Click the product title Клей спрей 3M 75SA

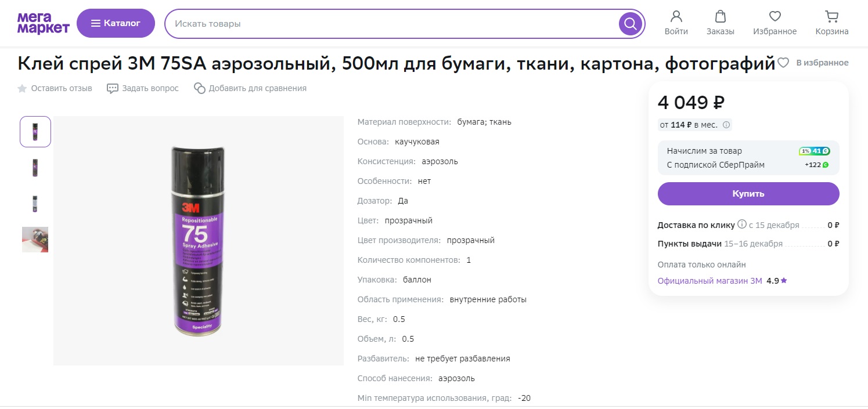coord(397,63)
